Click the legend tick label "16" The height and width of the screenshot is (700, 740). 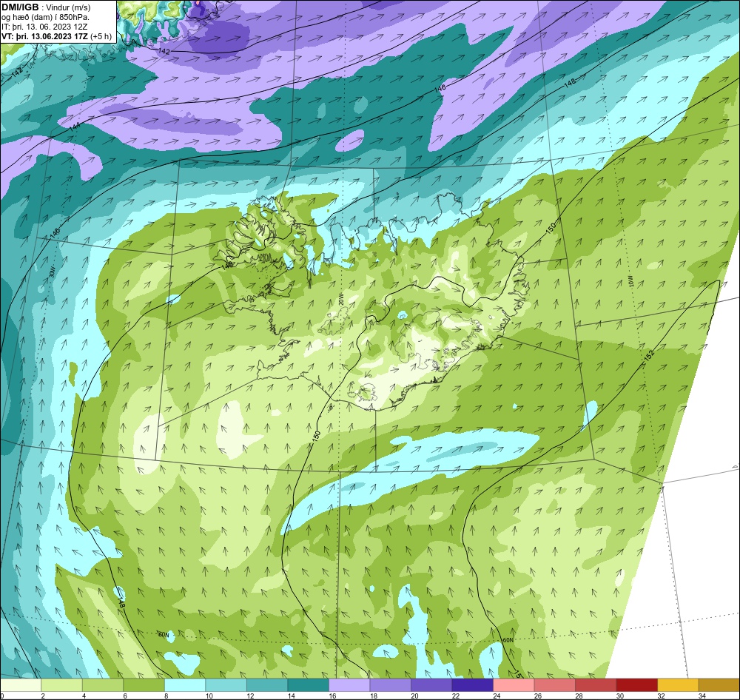(332, 696)
